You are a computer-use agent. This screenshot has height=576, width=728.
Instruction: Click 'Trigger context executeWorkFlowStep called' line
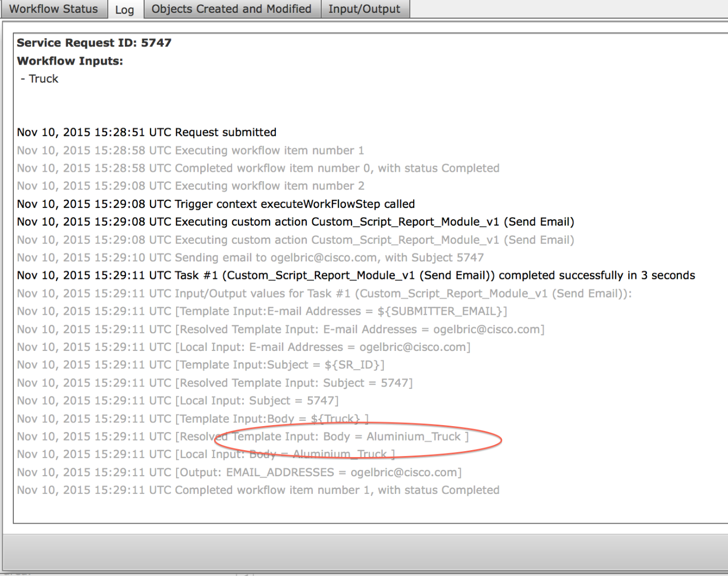[x=216, y=204]
